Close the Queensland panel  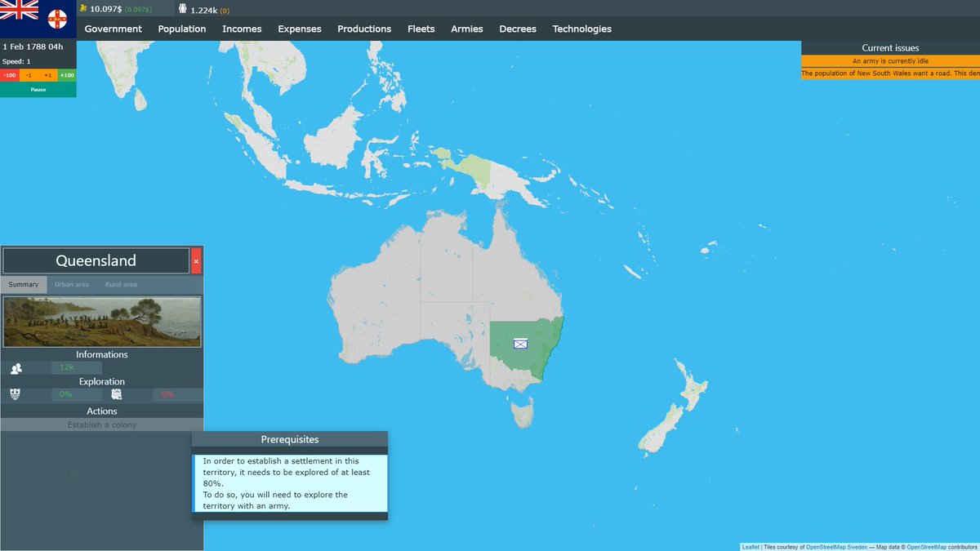pos(196,261)
